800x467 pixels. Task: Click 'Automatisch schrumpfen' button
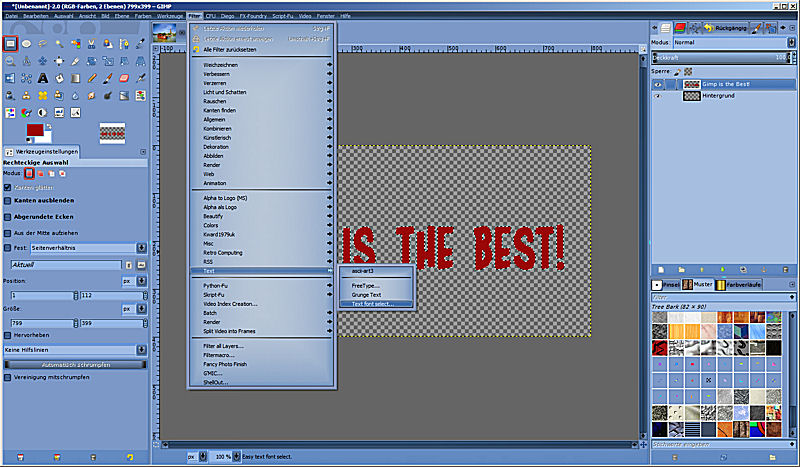coord(76,365)
